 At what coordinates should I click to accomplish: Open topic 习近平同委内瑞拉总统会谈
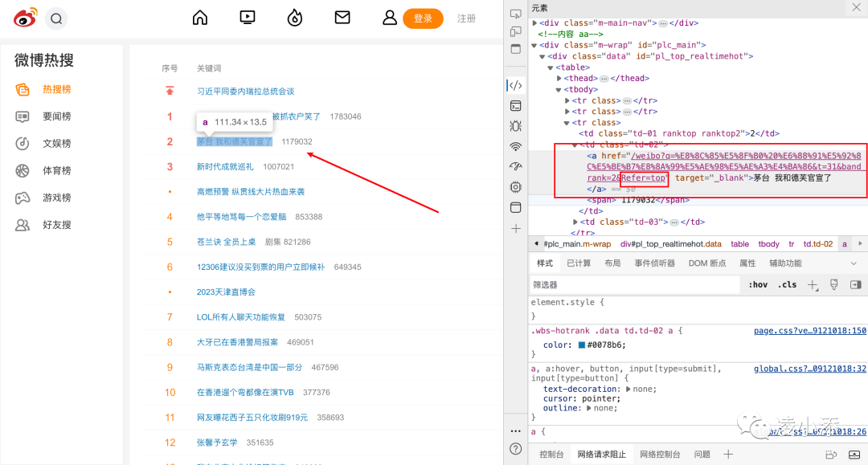click(x=246, y=92)
